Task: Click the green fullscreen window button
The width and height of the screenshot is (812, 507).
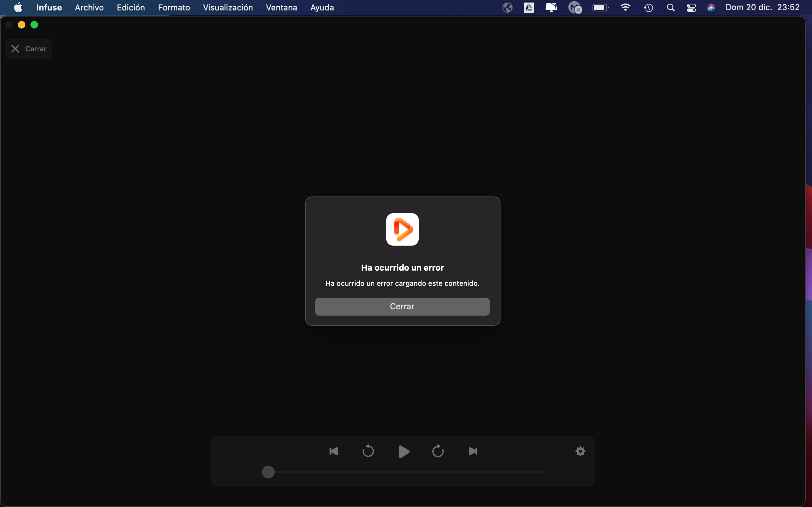Action: coord(34,25)
